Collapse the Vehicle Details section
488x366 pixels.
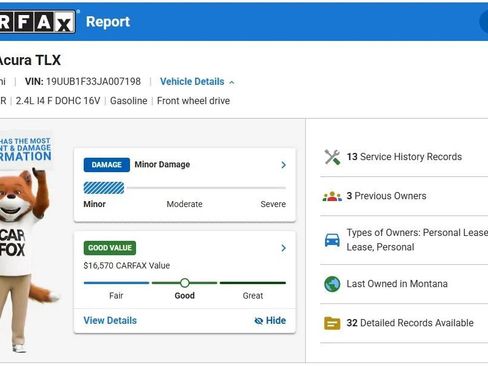[197, 82]
